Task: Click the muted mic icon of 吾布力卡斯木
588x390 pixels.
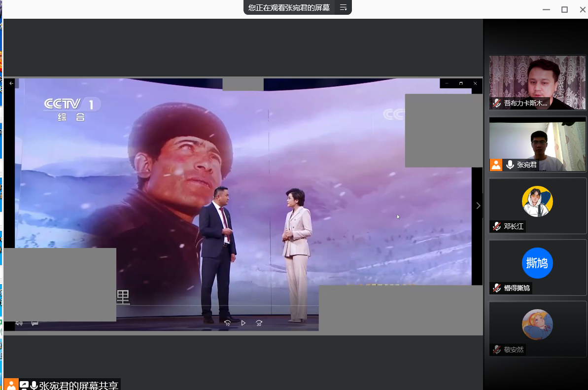Action: [x=497, y=103]
